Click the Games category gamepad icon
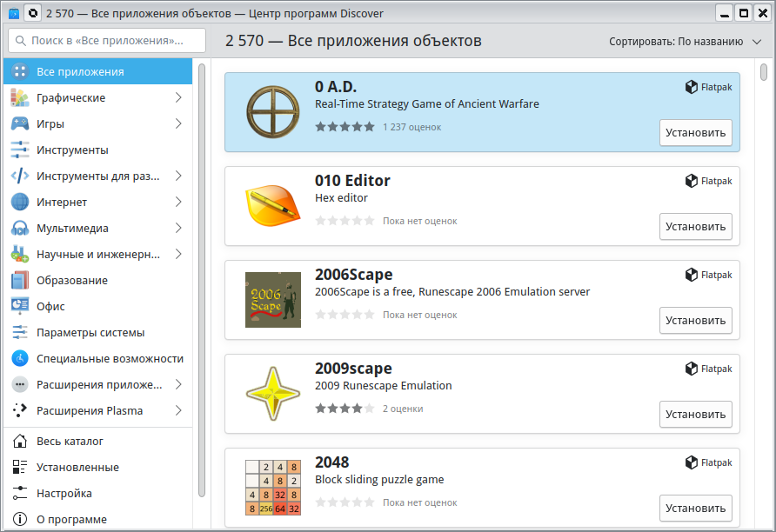776x532 pixels. [x=20, y=124]
